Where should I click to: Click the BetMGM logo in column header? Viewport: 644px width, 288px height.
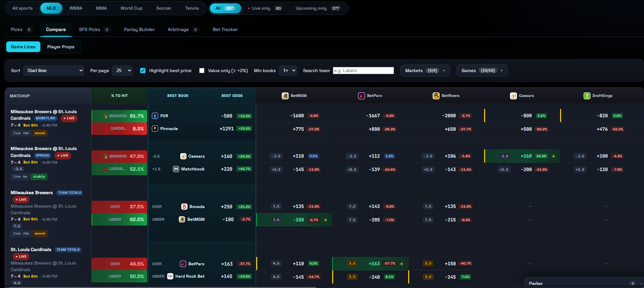point(285,96)
